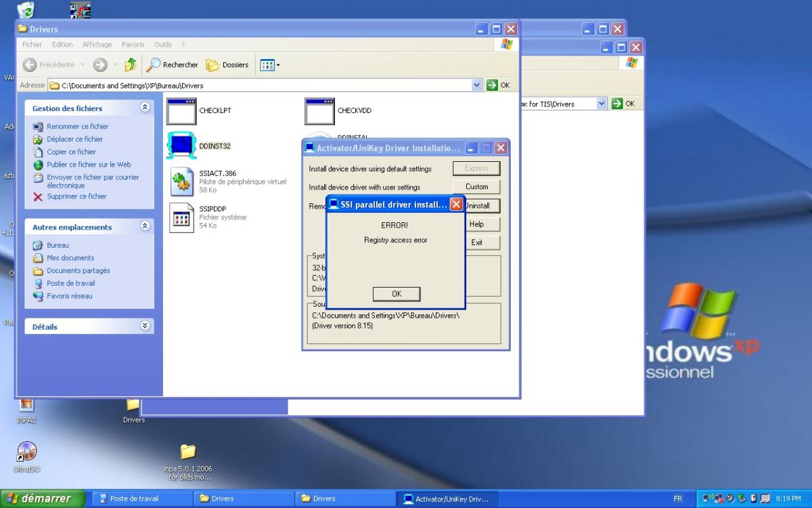Expand the address bar dropdown
The width and height of the screenshot is (812, 508).
(x=476, y=85)
